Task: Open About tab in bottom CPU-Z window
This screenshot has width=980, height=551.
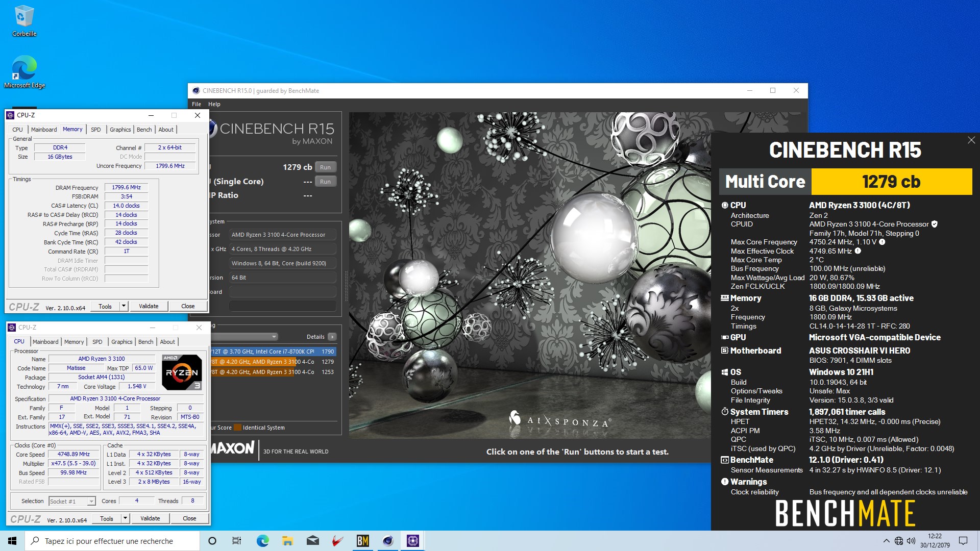Action: click(x=167, y=342)
